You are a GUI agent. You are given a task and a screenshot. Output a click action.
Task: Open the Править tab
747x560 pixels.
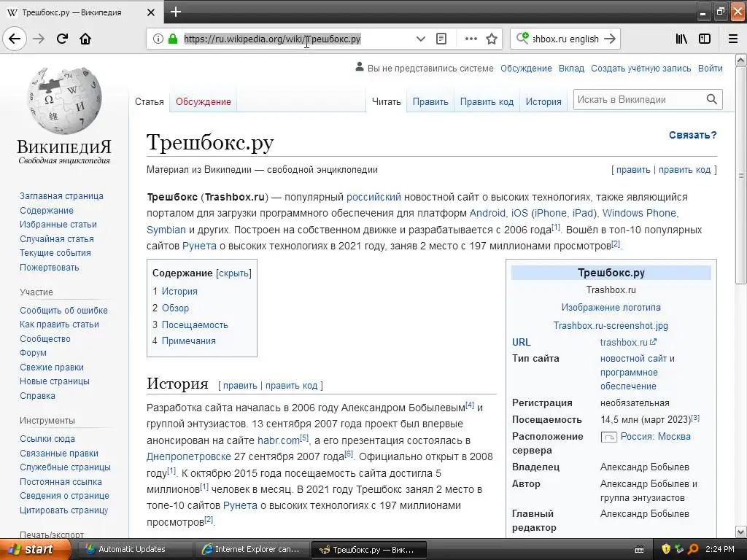point(430,101)
